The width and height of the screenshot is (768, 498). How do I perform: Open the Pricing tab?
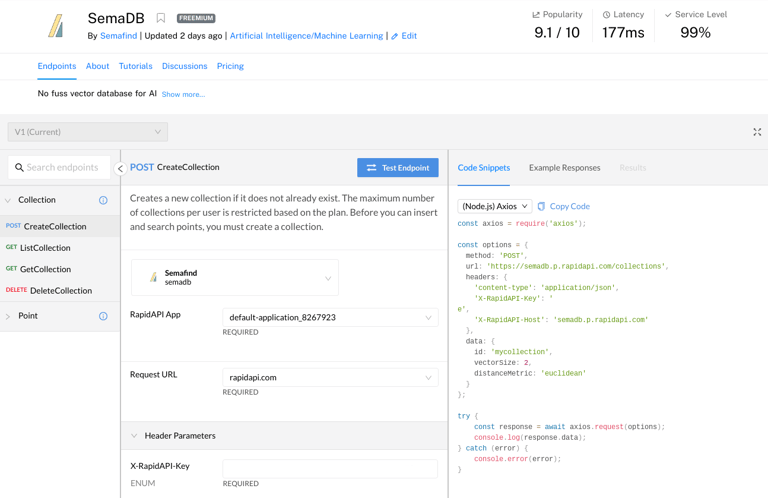(x=230, y=66)
